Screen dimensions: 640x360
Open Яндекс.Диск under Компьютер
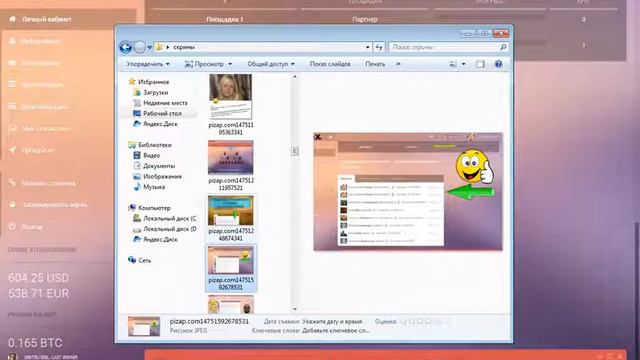click(160, 239)
